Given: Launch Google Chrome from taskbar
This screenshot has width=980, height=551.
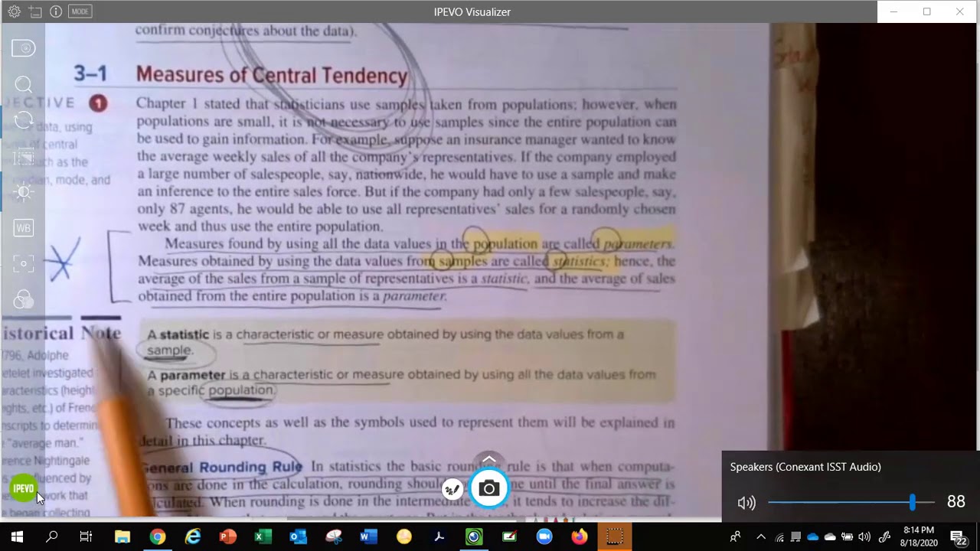Looking at the screenshot, I should [158, 537].
